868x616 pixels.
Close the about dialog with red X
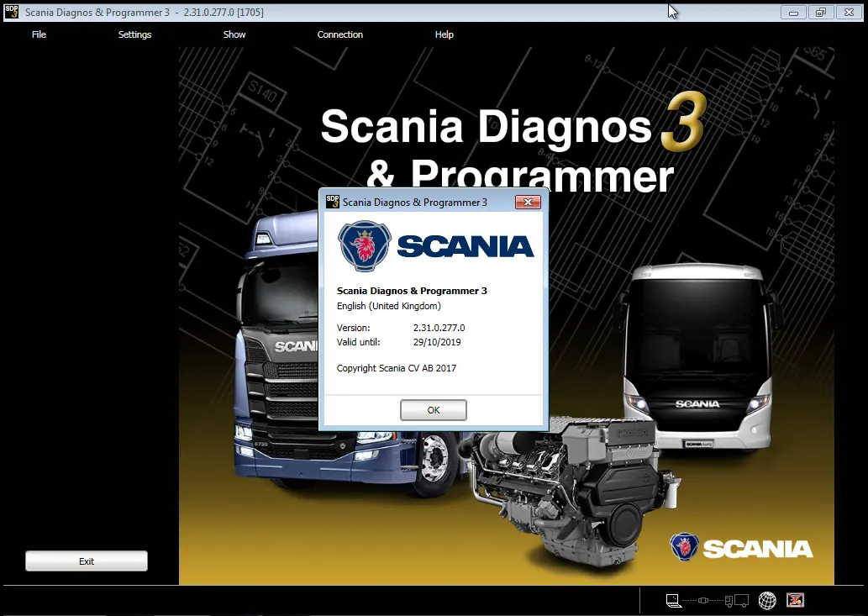tap(528, 202)
